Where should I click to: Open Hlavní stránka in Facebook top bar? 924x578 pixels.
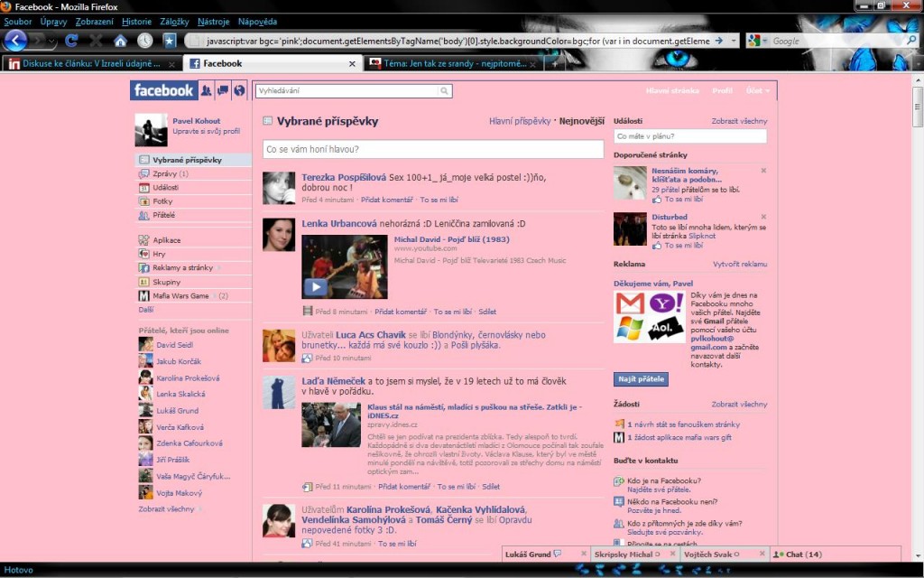tap(672, 91)
